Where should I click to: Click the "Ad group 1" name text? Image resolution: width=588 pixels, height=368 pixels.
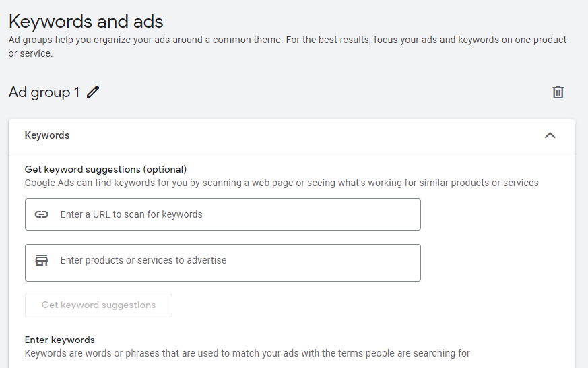(44, 92)
